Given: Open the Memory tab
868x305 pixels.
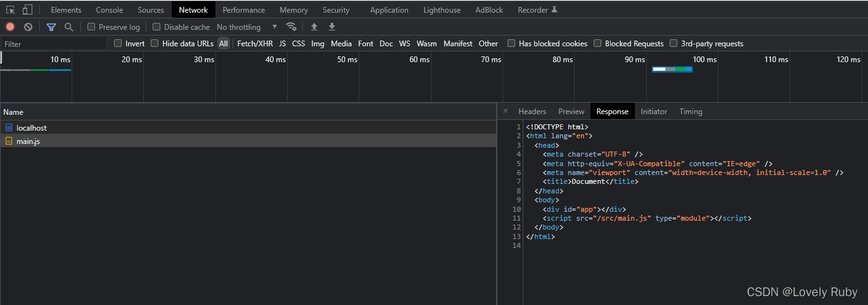Looking at the screenshot, I should [x=294, y=10].
